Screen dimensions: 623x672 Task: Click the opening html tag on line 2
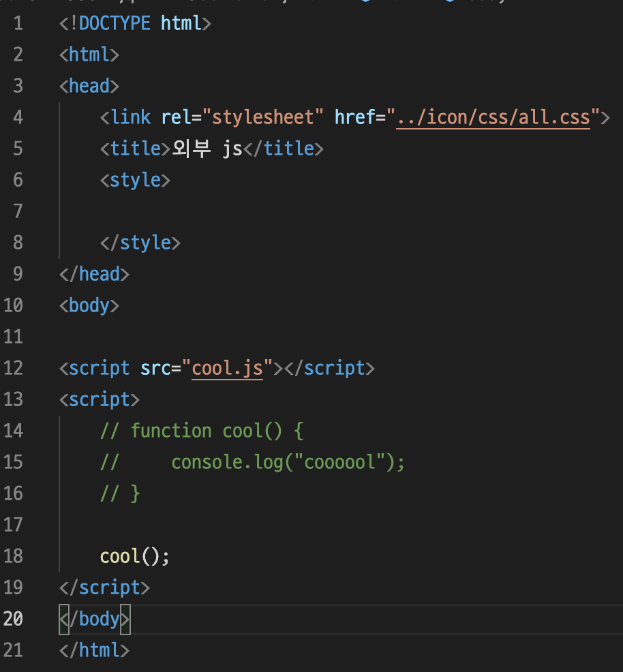89,55
